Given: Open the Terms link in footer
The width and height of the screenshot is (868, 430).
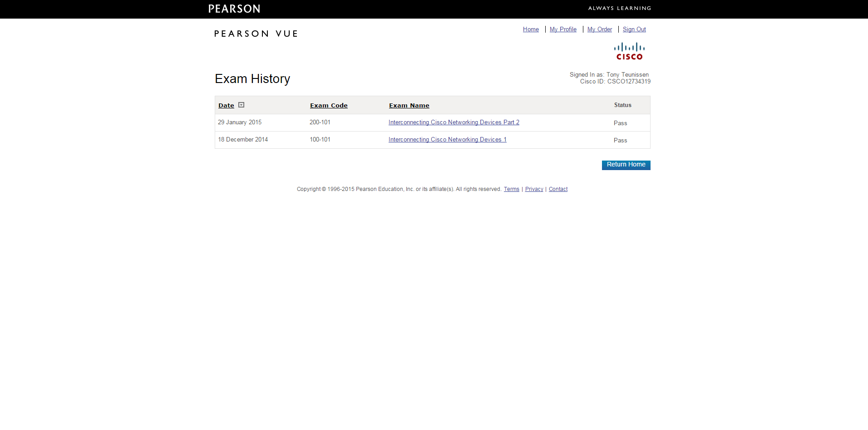Looking at the screenshot, I should click(x=512, y=189).
